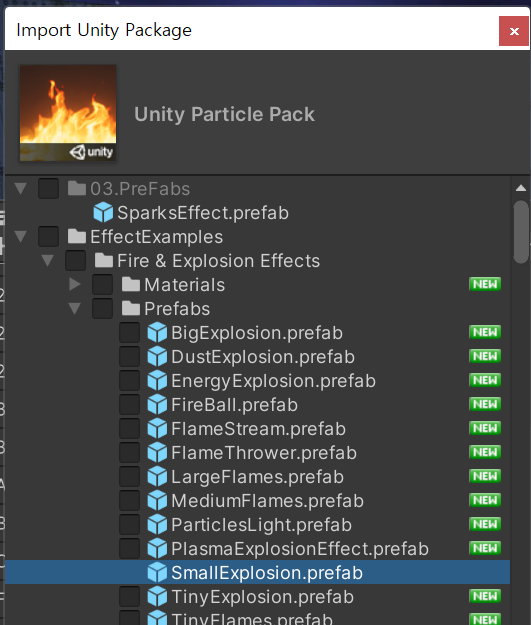Tick the EnergyExplosion.prefab checkbox
This screenshot has height=625, width=531.
(x=130, y=381)
